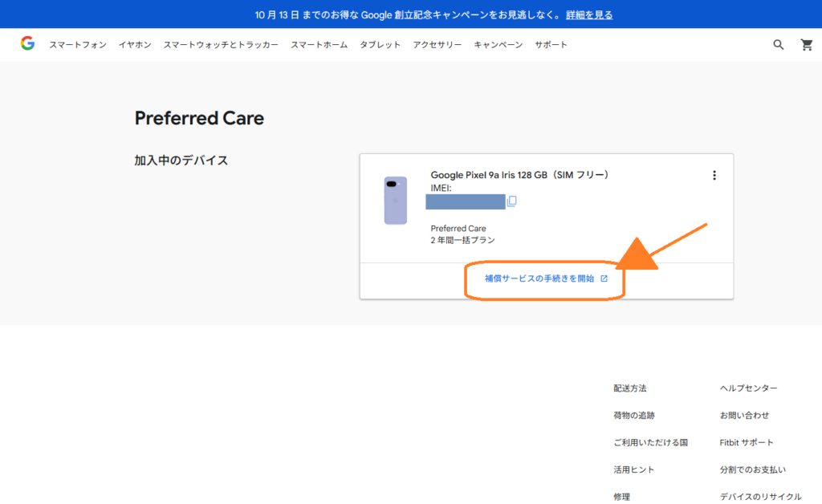Viewport: 822px width, 504px height.
Task: Open the スマートフォン menu item
Action: 77,45
